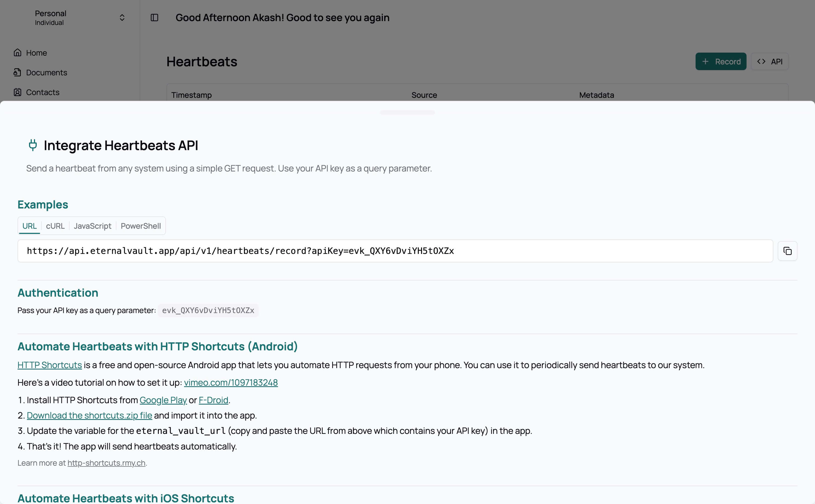
Task: Open the http-shortcuts.rmy.ch link
Action: coord(106,463)
